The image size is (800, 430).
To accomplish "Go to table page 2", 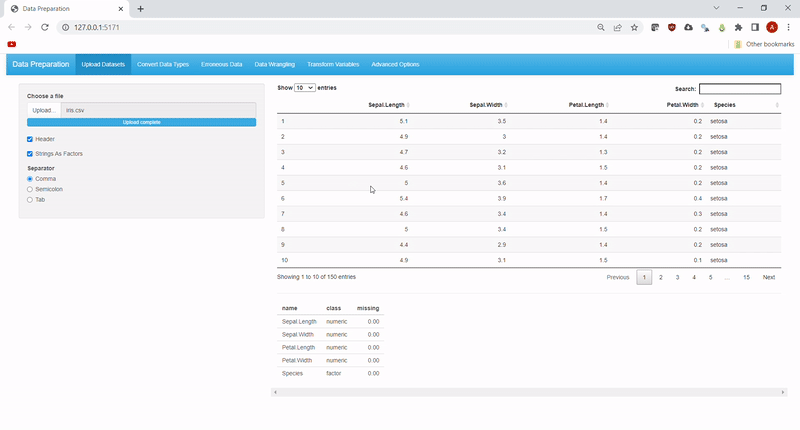I will click(661, 277).
